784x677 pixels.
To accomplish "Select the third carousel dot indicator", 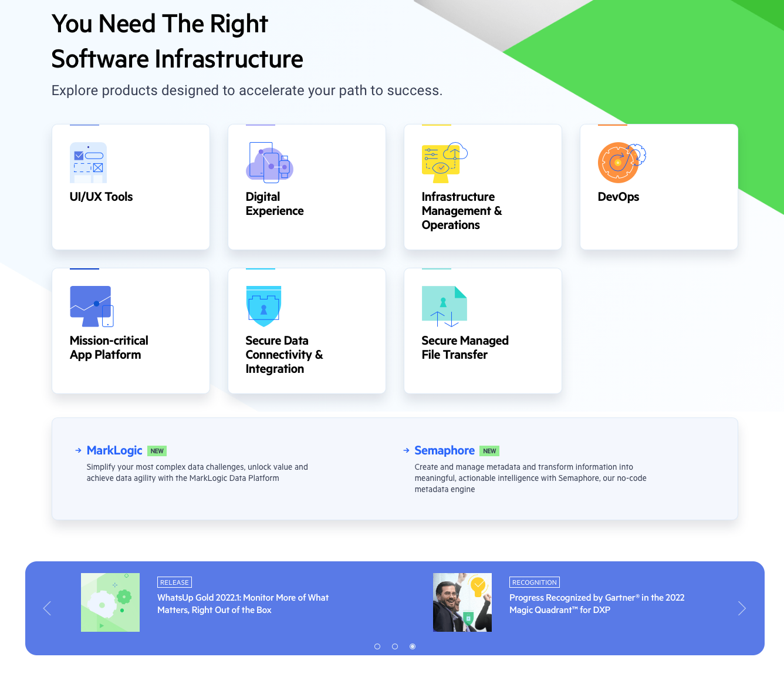I will [413, 646].
